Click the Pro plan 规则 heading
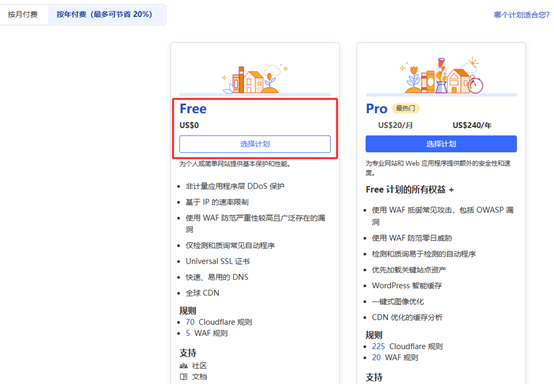554x384 pixels. pos(374,335)
